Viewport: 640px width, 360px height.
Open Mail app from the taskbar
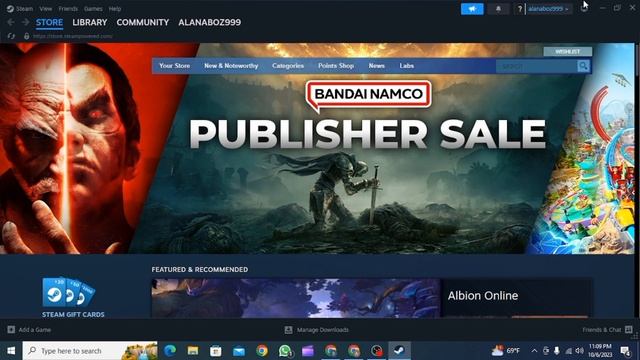(239, 350)
